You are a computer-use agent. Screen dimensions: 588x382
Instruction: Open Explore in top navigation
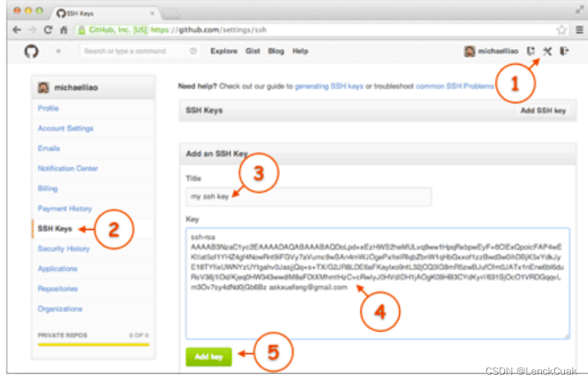pyautogui.click(x=224, y=51)
